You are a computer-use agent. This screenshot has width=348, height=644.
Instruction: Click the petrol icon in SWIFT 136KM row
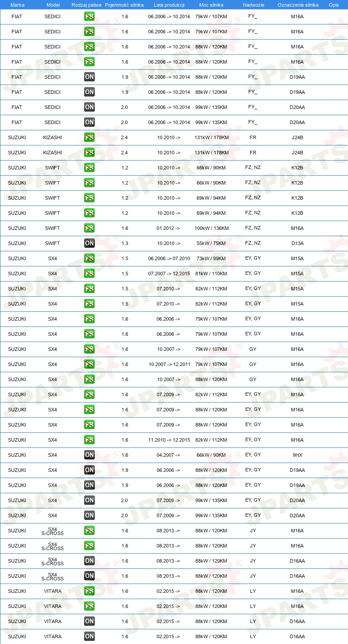[89, 228]
